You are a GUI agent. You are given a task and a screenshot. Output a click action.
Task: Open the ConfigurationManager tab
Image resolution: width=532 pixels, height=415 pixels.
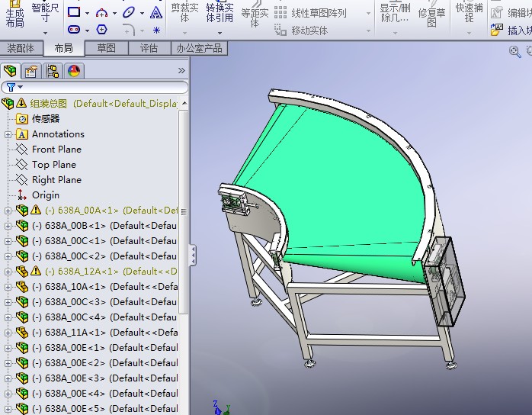click(x=53, y=71)
